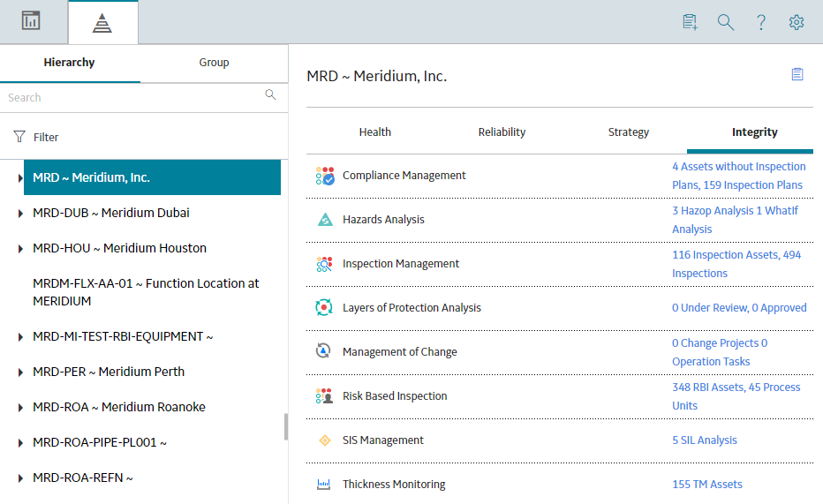Open the Health tab
This screenshot has height=504, width=823.
tap(374, 132)
